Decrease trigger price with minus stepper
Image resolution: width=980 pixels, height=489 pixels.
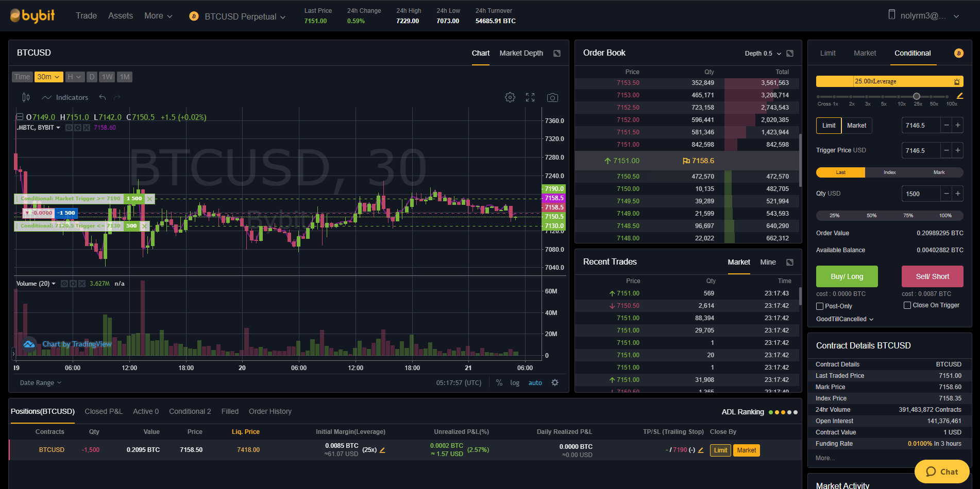947,150
